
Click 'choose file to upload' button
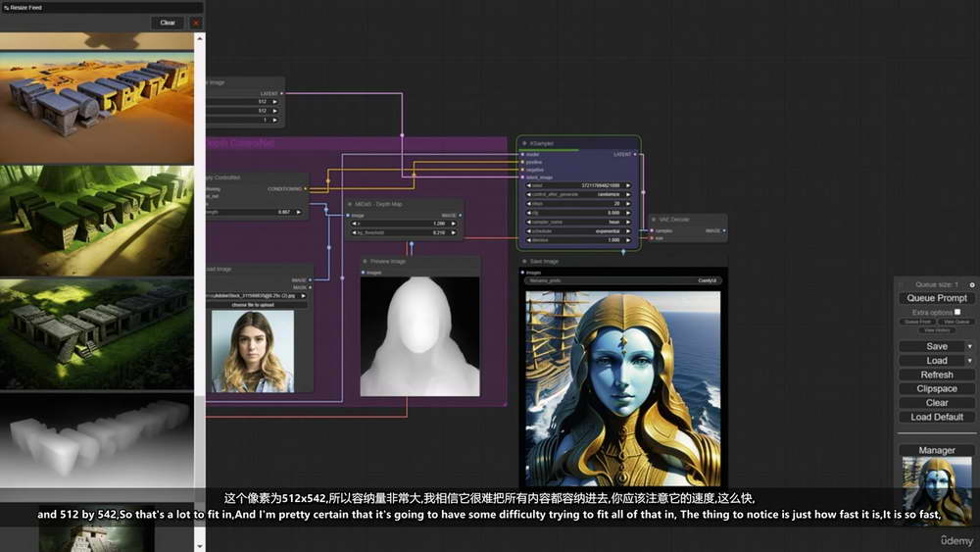(256, 305)
